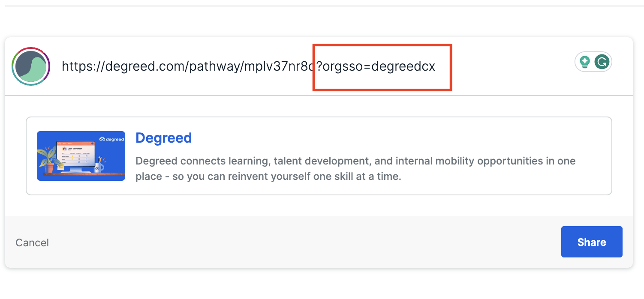This screenshot has height=299, width=644.
Task: Click Cancel to discard the post
Action: [x=32, y=242]
